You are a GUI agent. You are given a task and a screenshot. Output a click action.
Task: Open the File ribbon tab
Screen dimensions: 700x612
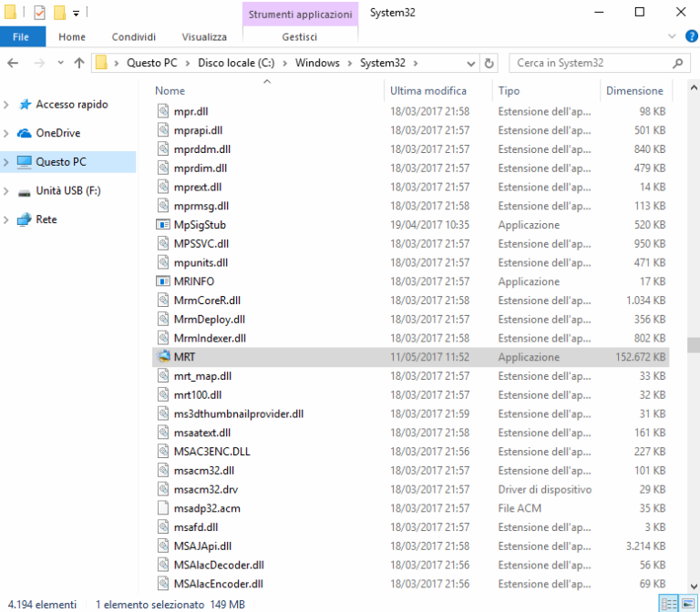click(22, 36)
